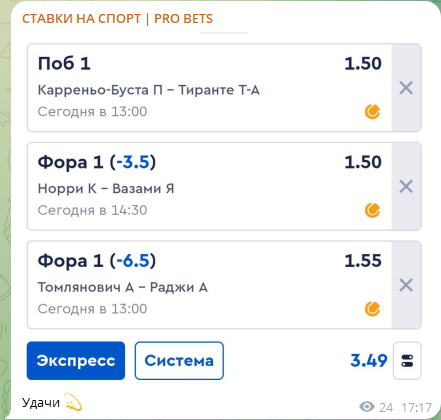Image resolution: width=441 pixels, height=420 pixels.
Task: Click total odds 3.49
Action: [369, 361]
